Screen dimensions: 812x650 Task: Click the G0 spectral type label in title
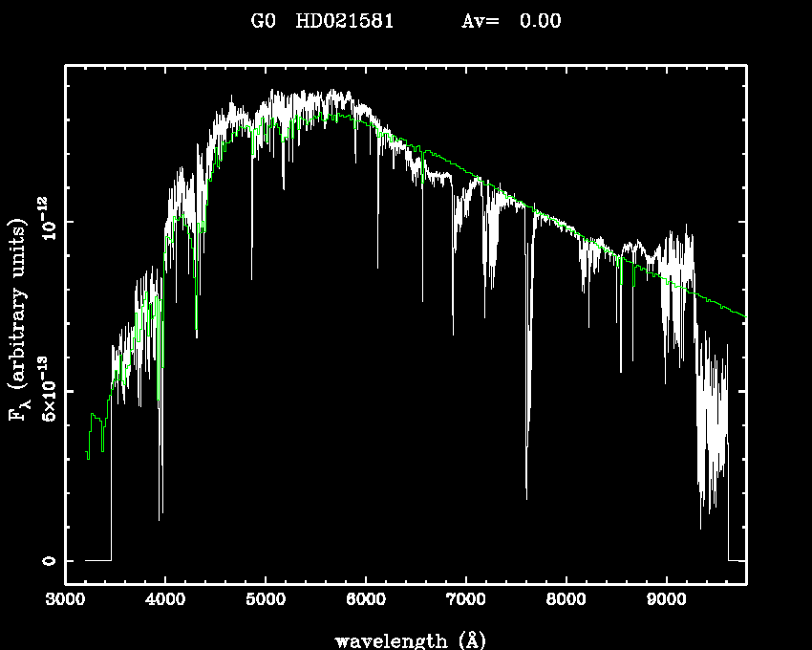tap(263, 21)
